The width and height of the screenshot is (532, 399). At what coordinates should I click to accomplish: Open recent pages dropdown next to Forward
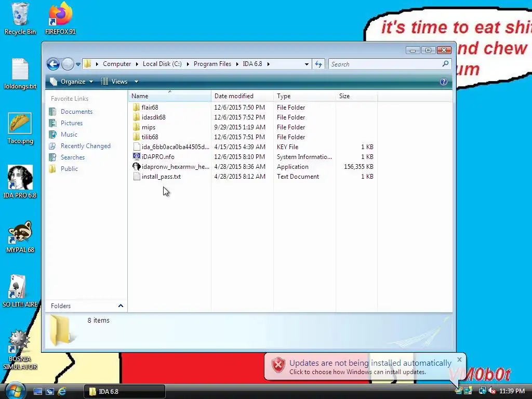point(78,64)
